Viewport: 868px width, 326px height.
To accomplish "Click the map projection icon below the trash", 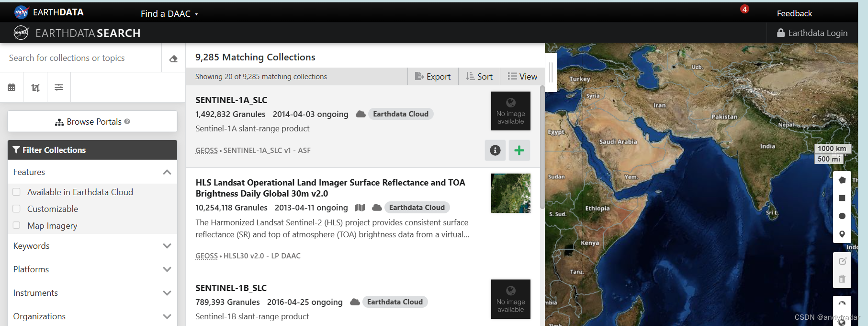I will (842, 304).
